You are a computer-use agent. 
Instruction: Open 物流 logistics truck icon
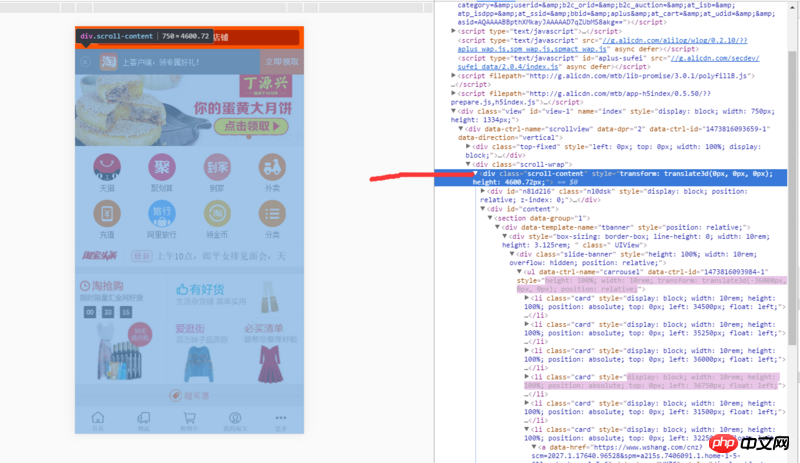pyautogui.click(x=143, y=421)
